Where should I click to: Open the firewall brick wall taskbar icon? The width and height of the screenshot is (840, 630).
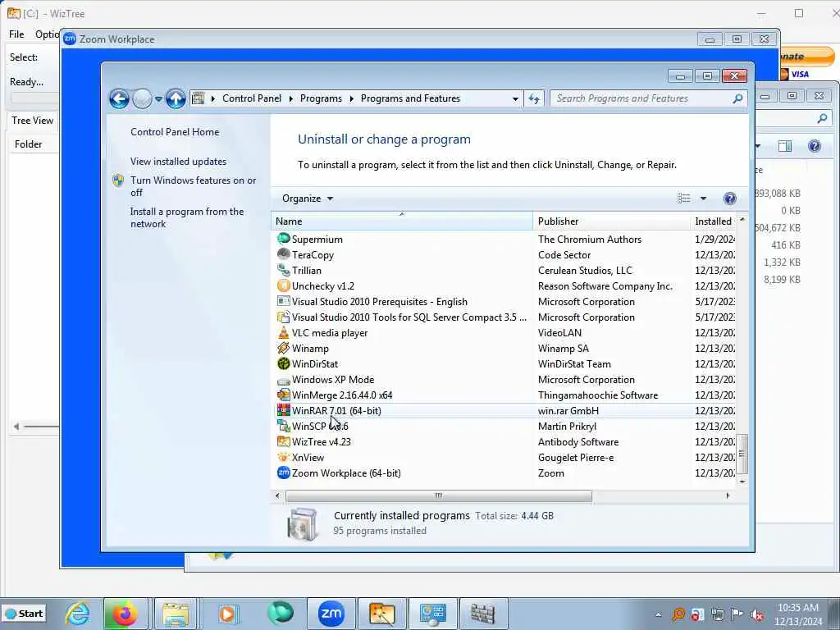[482, 614]
